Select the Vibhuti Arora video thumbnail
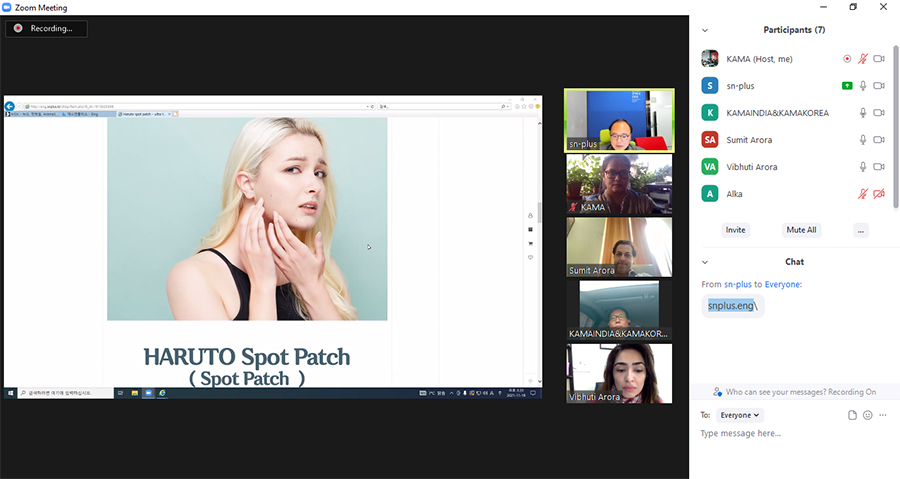 click(x=619, y=373)
